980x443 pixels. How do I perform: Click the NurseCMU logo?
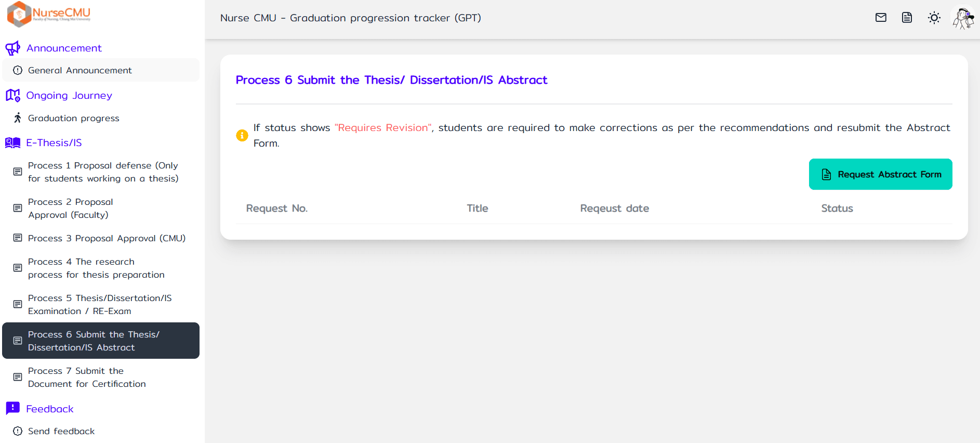49,14
